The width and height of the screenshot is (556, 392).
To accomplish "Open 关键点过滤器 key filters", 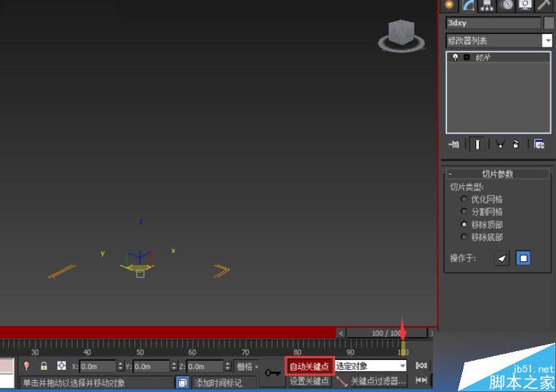I will (x=378, y=381).
